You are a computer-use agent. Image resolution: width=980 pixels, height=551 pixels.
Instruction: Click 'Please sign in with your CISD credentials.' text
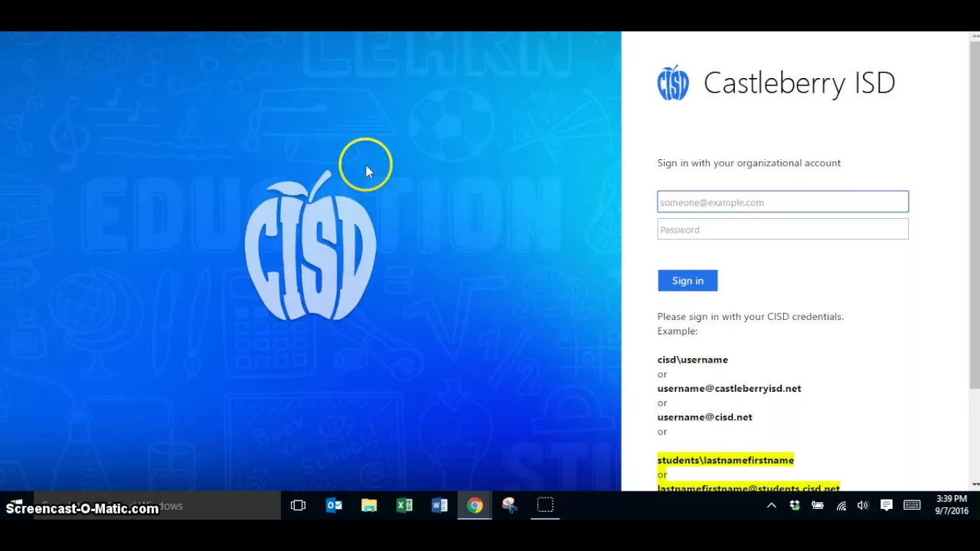[x=750, y=317]
